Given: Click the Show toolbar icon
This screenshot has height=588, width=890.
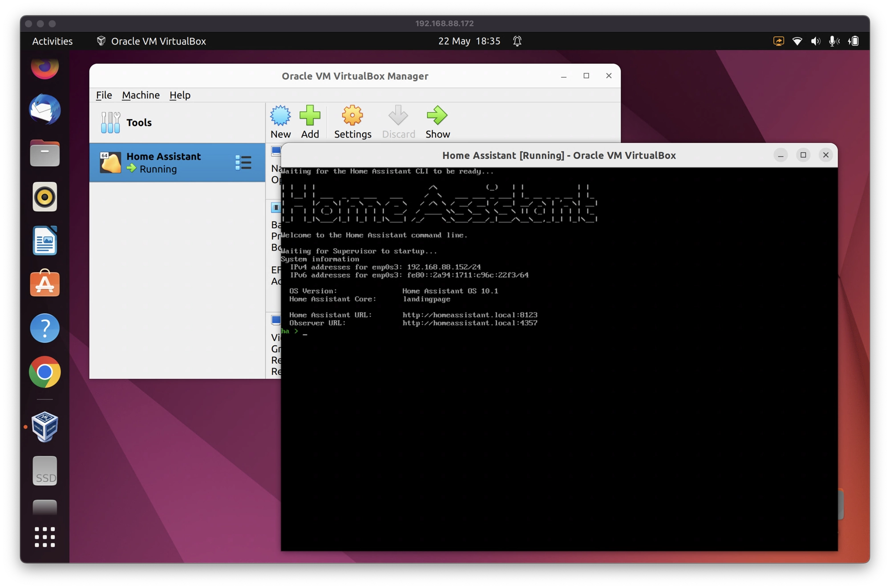Looking at the screenshot, I should (437, 122).
